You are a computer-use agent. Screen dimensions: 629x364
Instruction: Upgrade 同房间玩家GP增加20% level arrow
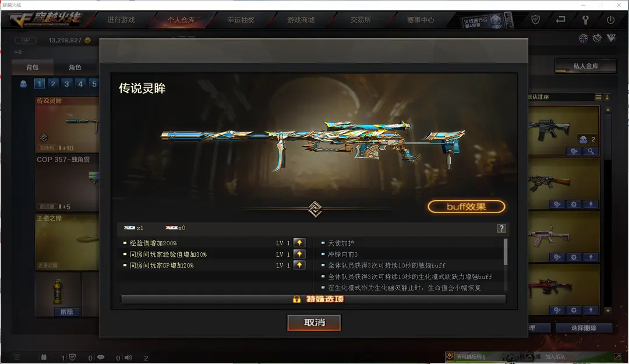[299, 265]
